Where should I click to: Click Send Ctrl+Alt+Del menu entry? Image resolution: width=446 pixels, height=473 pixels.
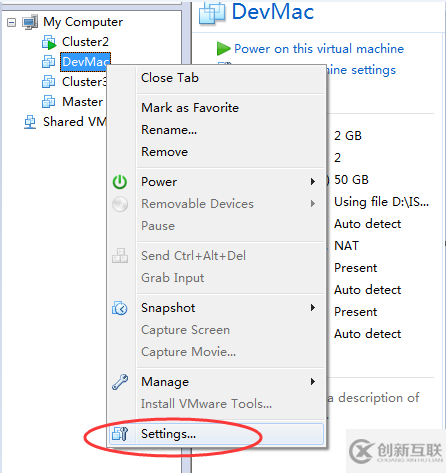tap(217, 256)
